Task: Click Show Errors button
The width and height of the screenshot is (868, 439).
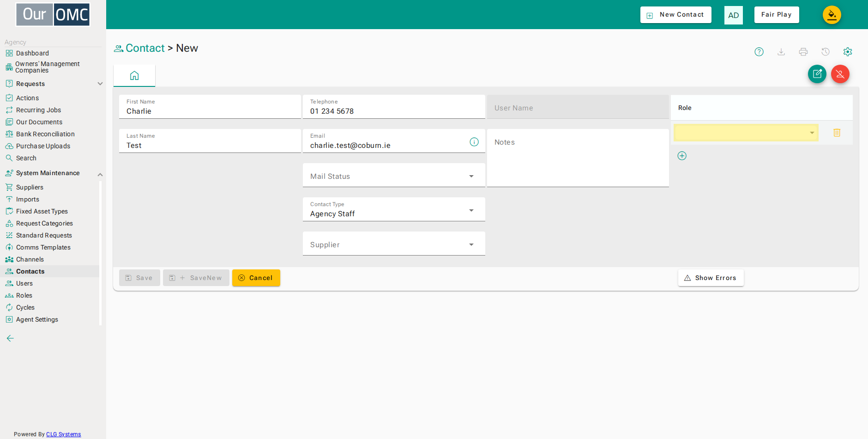Action: (711, 278)
